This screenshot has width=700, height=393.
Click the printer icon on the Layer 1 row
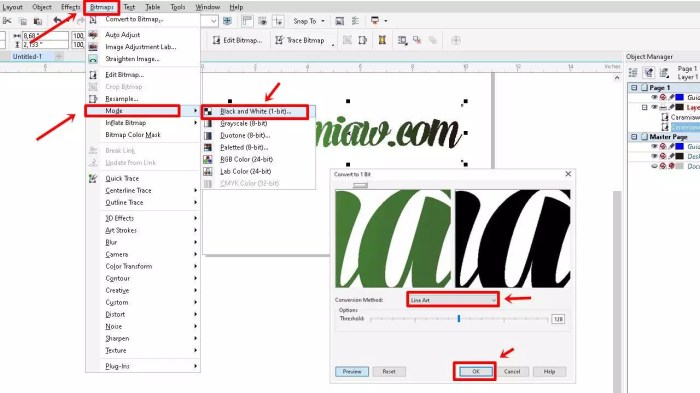coord(663,107)
